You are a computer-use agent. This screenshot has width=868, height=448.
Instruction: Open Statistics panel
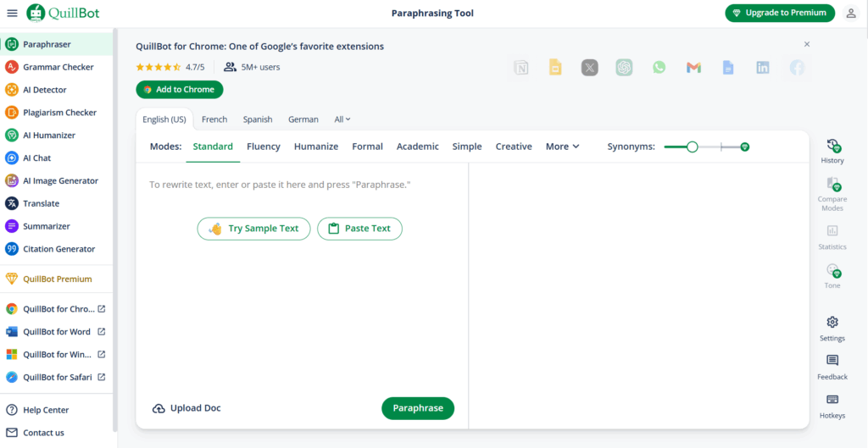pyautogui.click(x=832, y=238)
